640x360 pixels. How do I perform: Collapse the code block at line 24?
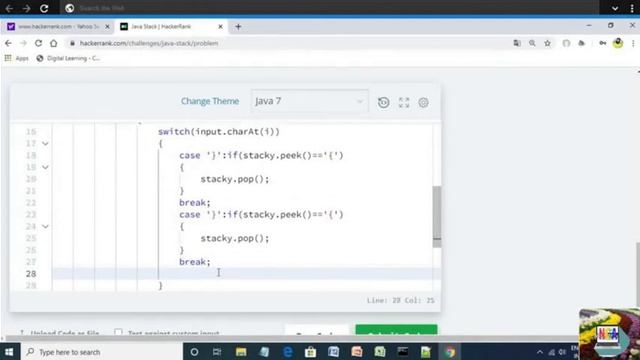coord(45,227)
